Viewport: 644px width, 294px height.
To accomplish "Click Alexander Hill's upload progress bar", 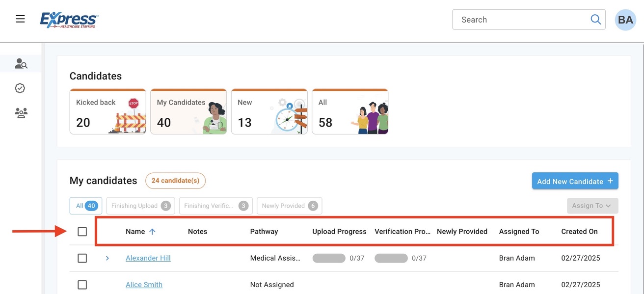I will [329, 258].
